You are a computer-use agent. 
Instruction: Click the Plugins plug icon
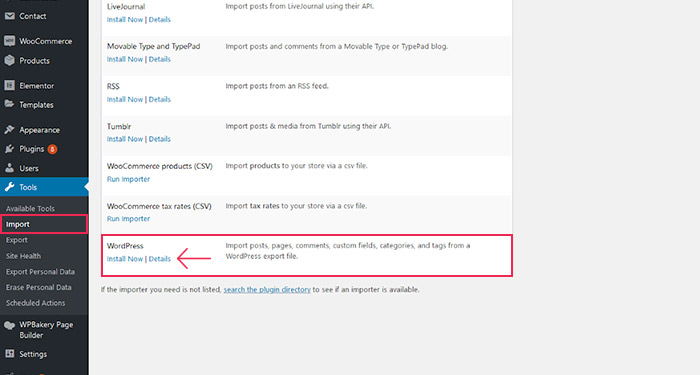click(9, 149)
